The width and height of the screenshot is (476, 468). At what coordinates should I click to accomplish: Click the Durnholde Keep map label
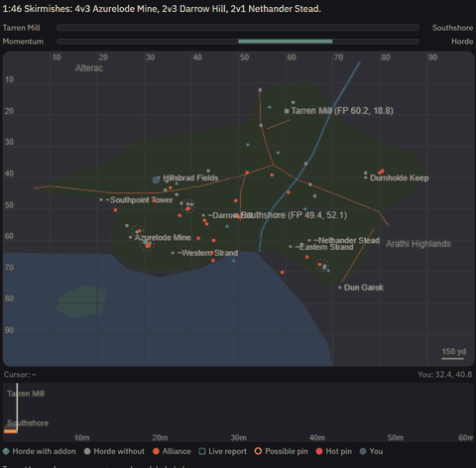pyautogui.click(x=400, y=178)
